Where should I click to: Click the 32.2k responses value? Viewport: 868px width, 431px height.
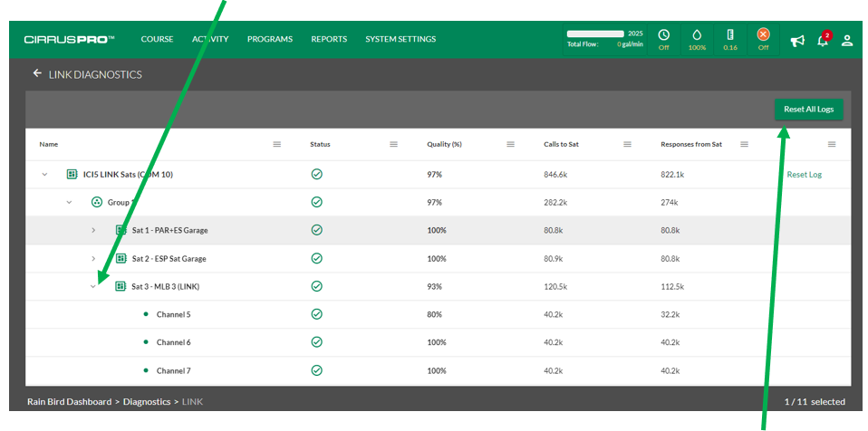(x=670, y=314)
